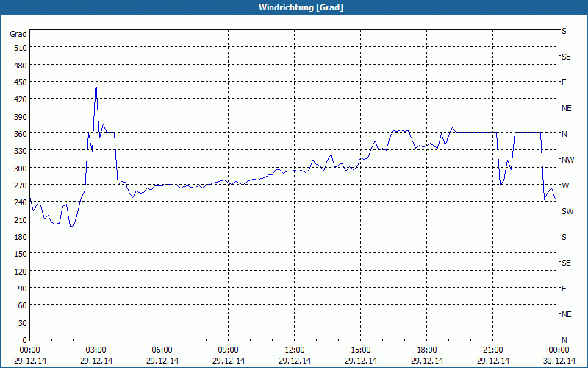The image size is (588, 368).
Task: Click the y-axis value 480
Action: pyautogui.click(x=21, y=66)
